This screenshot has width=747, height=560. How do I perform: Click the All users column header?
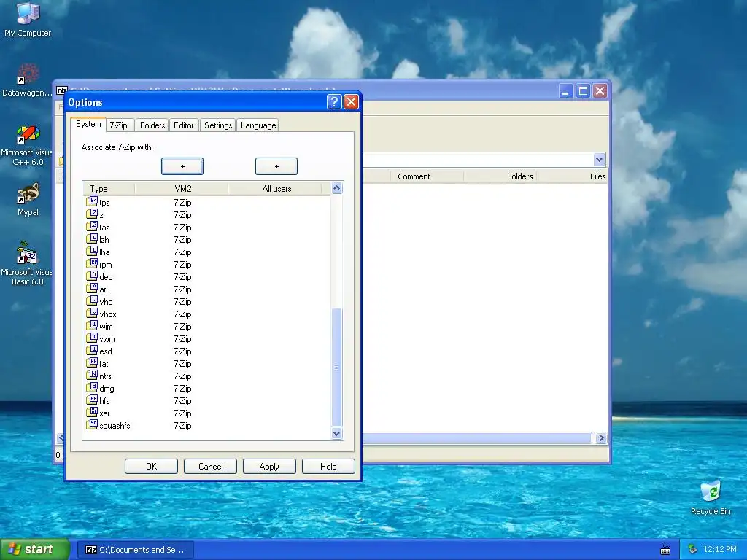point(275,189)
